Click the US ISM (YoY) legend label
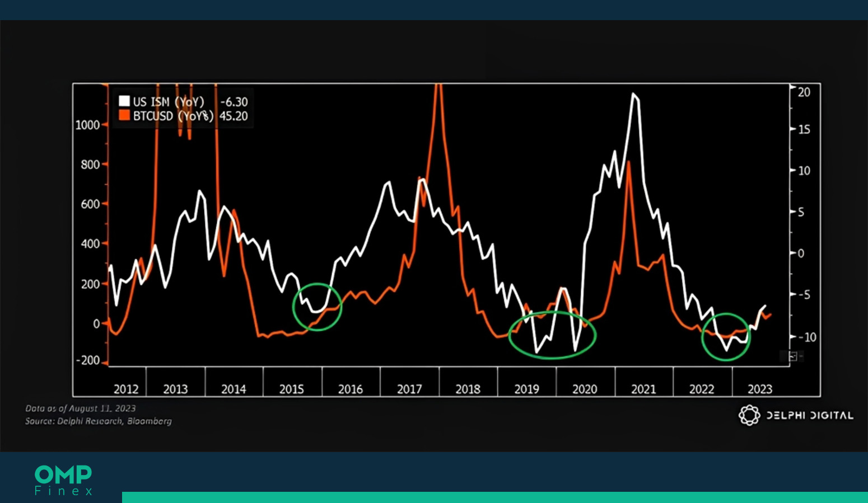The width and height of the screenshot is (868, 503). [x=169, y=102]
